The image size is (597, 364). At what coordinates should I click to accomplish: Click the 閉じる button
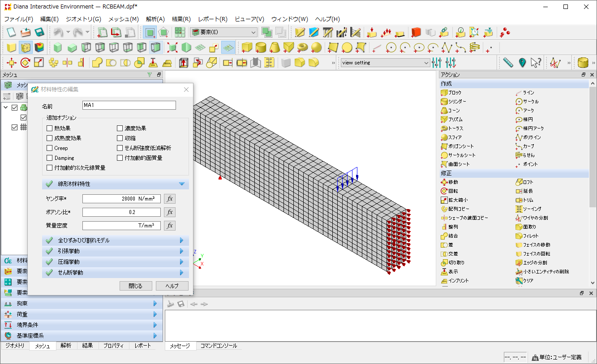point(136,286)
